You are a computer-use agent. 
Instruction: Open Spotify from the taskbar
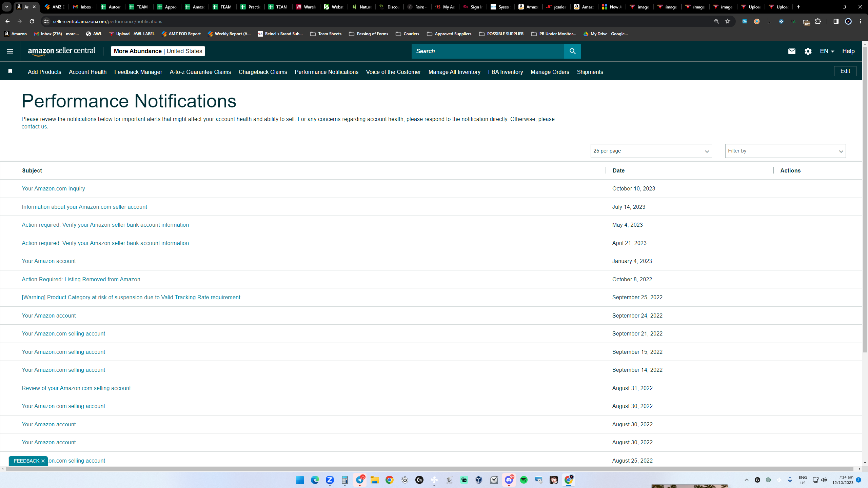(x=524, y=480)
